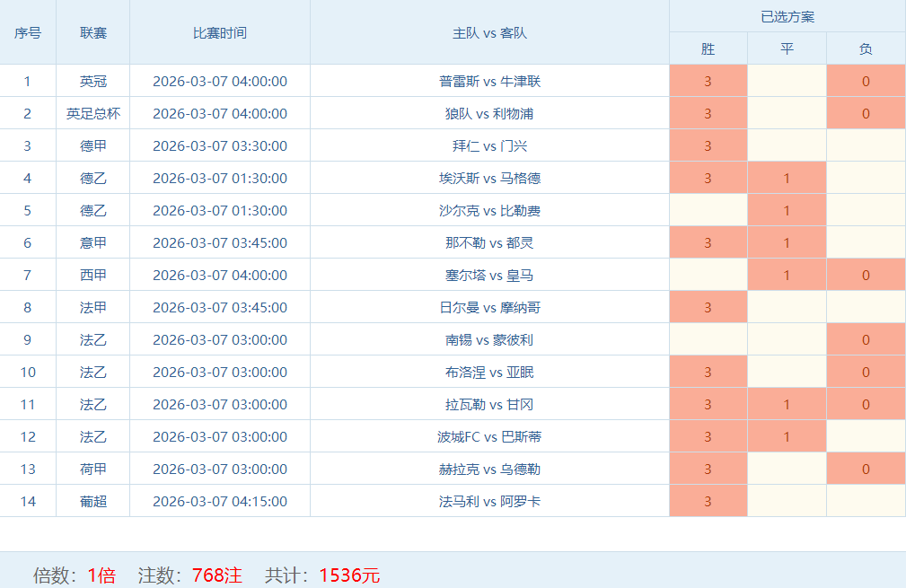Viewport: 906px width, 588px height.
Task: Click the total amount 1536元
Action: point(349,575)
